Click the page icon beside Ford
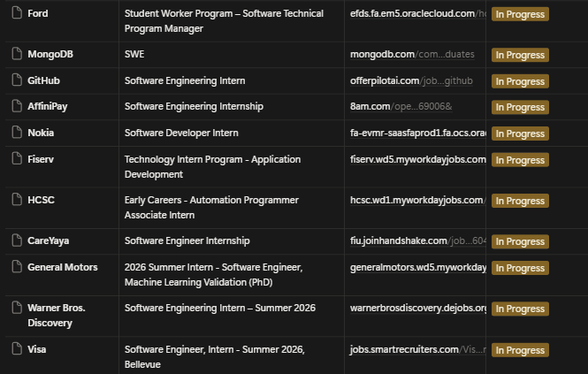 point(17,12)
